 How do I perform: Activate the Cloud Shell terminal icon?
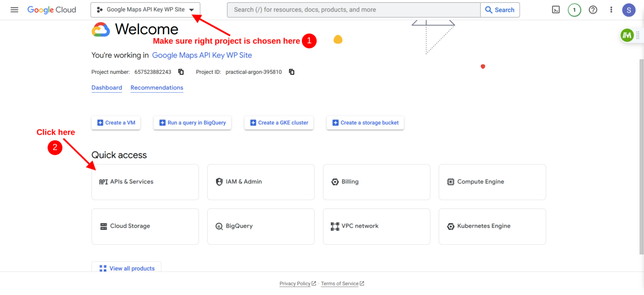(x=556, y=9)
